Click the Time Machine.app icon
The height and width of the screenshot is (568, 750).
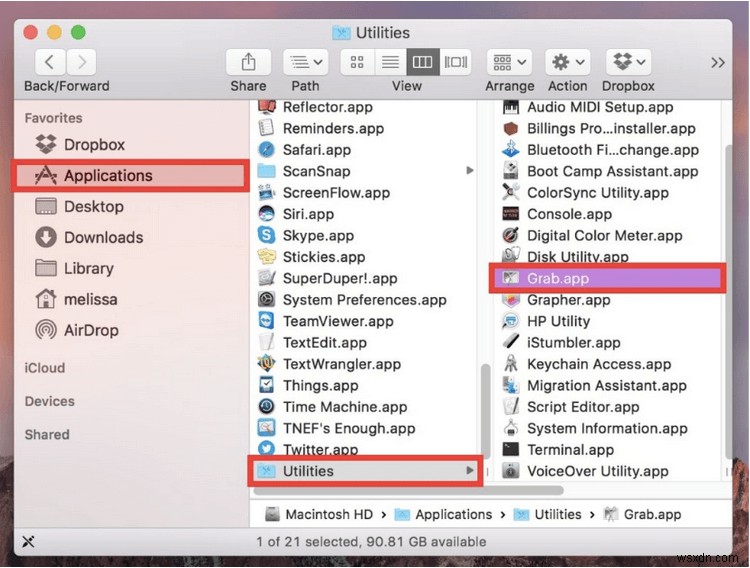266,407
